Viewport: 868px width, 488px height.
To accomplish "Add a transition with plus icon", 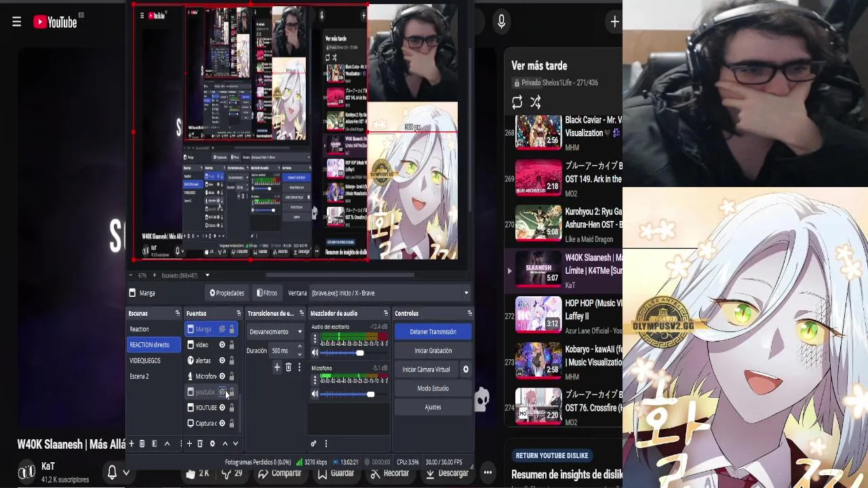I will pyautogui.click(x=277, y=367).
